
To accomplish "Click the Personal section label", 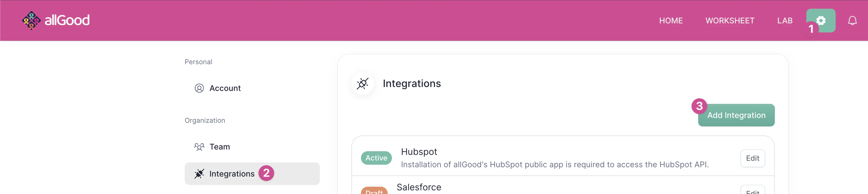I will coord(198,62).
